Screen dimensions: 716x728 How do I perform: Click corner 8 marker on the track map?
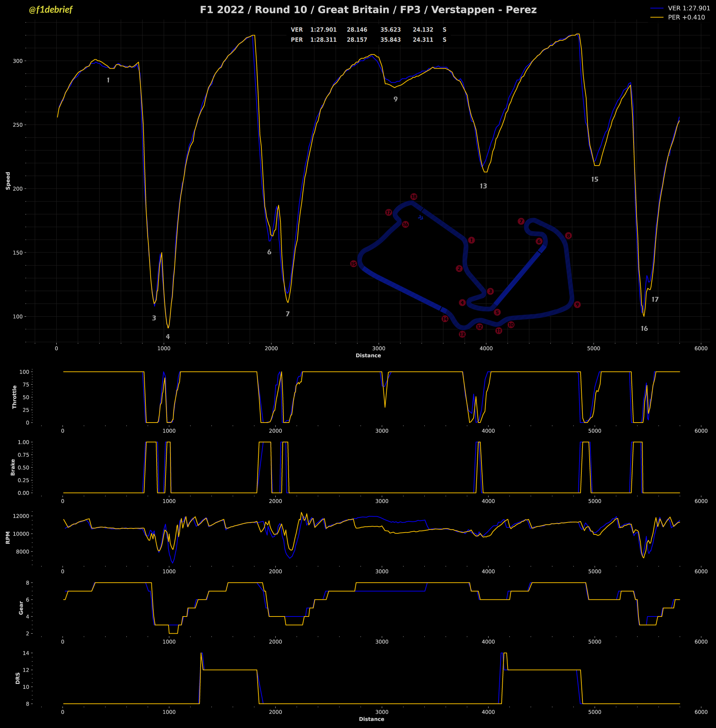click(x=568, y=236)
